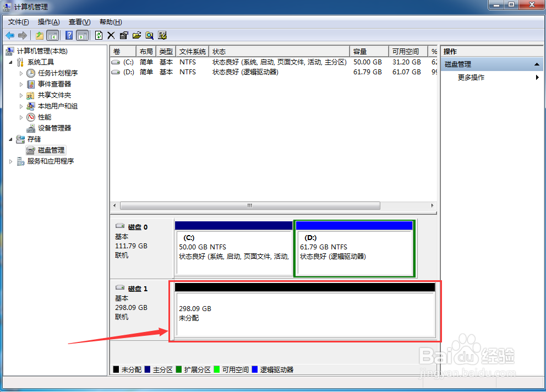546x392 pixels.
Task: Click the horizontal scrollbar below volume list
Action: [x=249, y=205]
